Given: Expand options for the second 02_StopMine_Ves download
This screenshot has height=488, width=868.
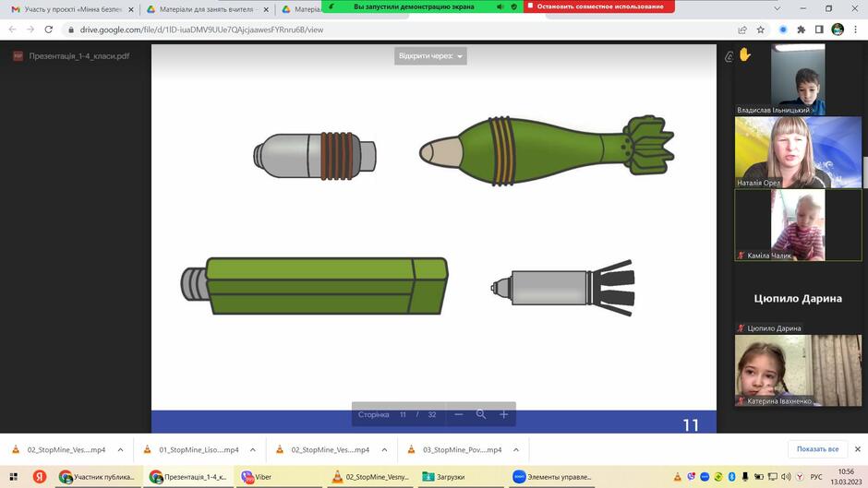Looking at the screenshot, I should 385,450.
